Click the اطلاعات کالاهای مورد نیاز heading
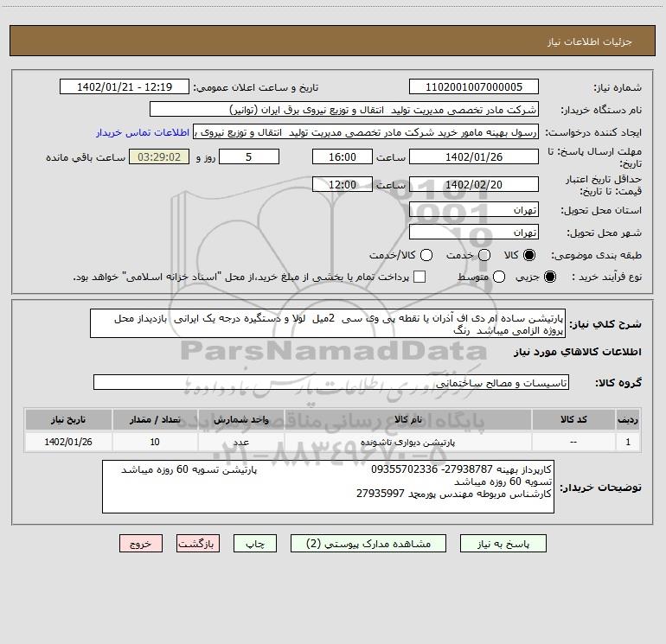The image size is (666, 644). pyautogui.click(x=577, y=352)
